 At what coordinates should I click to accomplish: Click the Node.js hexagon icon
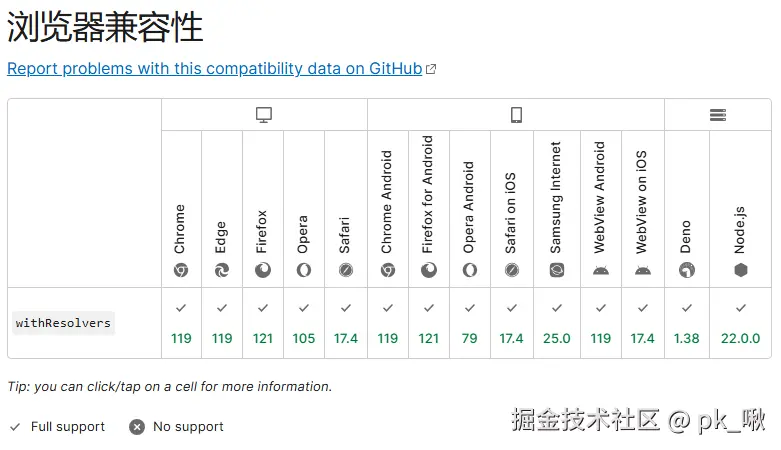pyautogui.click(x=741, y=270)
